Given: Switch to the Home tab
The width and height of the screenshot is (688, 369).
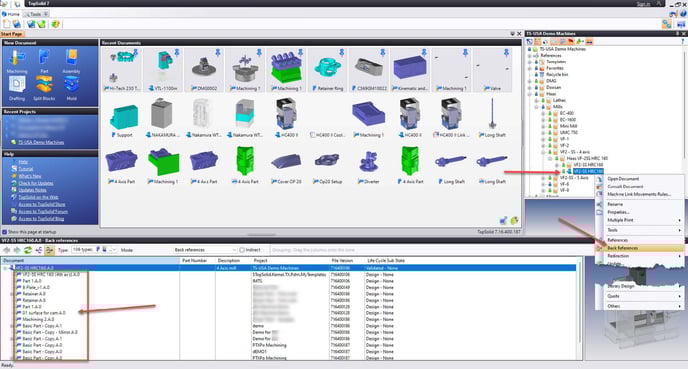Looking at the screenshot, I should click(11, 14).
